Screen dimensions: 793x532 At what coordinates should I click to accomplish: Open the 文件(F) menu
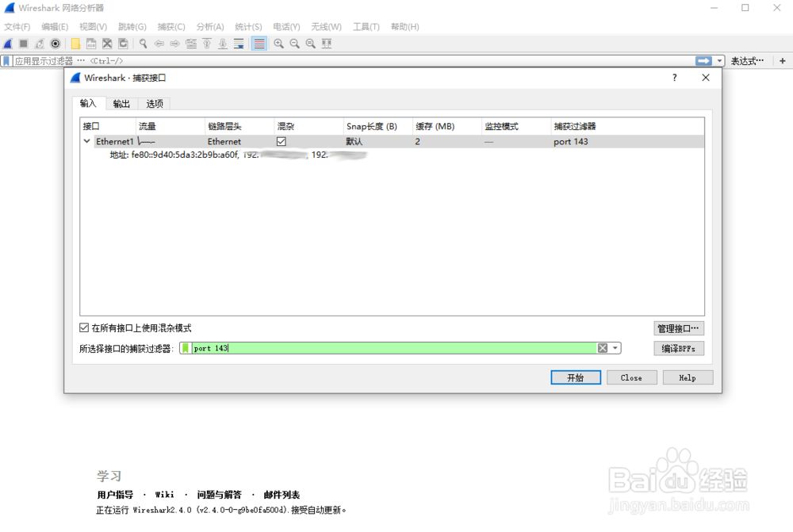tap(17, 27)
